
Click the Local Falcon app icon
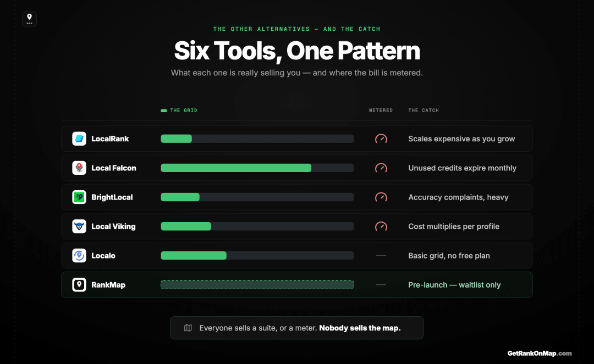pos(79,168)
